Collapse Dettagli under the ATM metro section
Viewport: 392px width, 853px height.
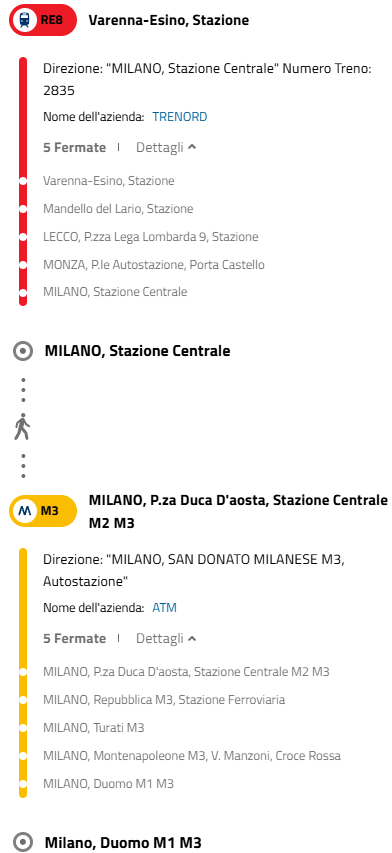click(x=166, y=638)
